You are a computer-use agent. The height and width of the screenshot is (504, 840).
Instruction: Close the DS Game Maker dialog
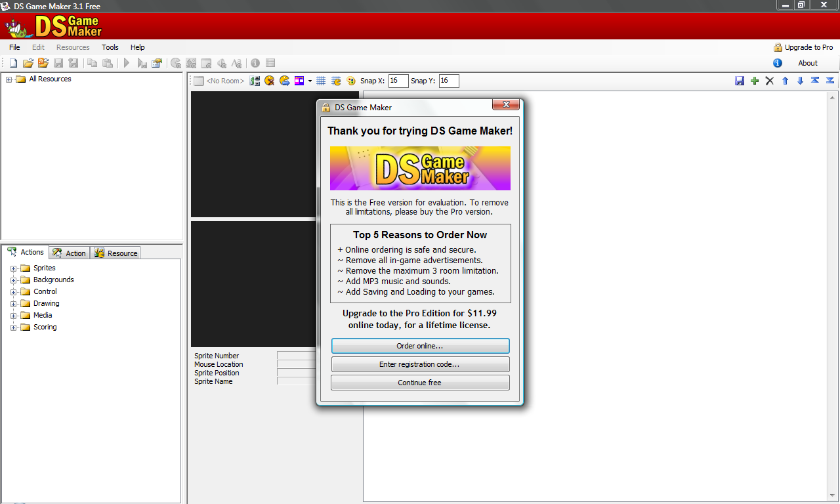[x=506, y=104]
